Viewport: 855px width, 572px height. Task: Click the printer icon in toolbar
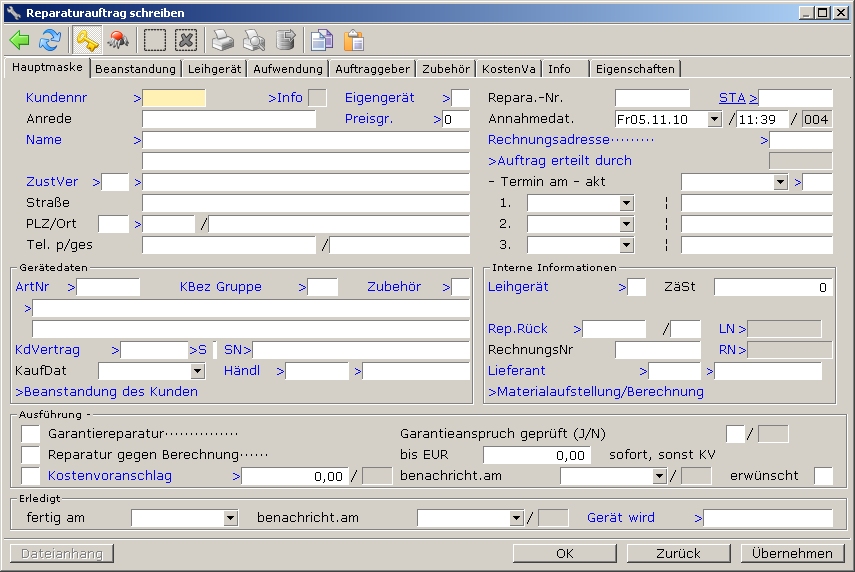223,40
